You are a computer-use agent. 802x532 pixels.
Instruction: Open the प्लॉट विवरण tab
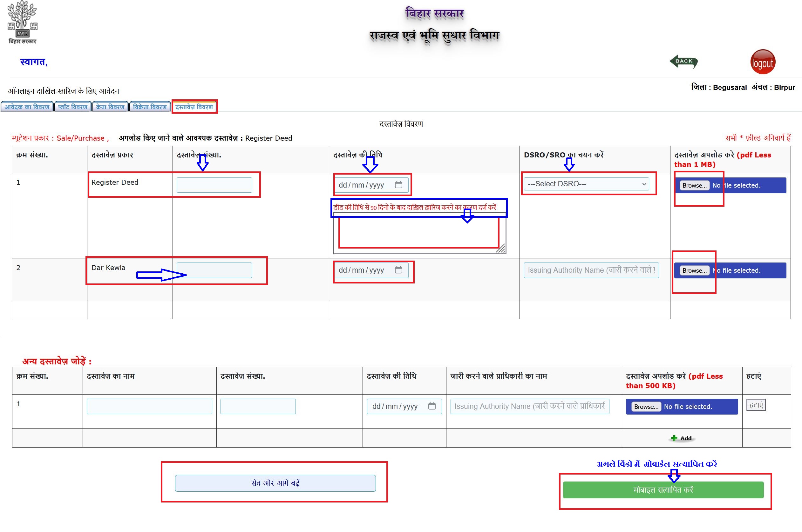(x=73, y=107)
